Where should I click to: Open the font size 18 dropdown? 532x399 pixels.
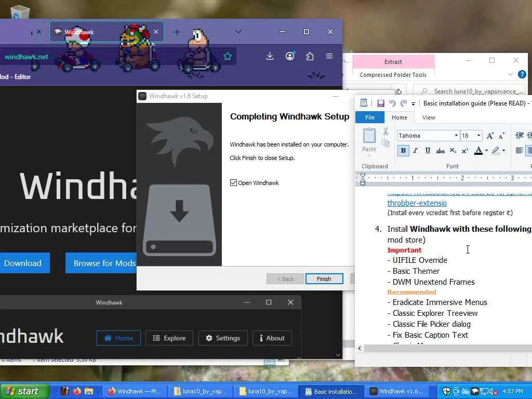pos(478,136)
